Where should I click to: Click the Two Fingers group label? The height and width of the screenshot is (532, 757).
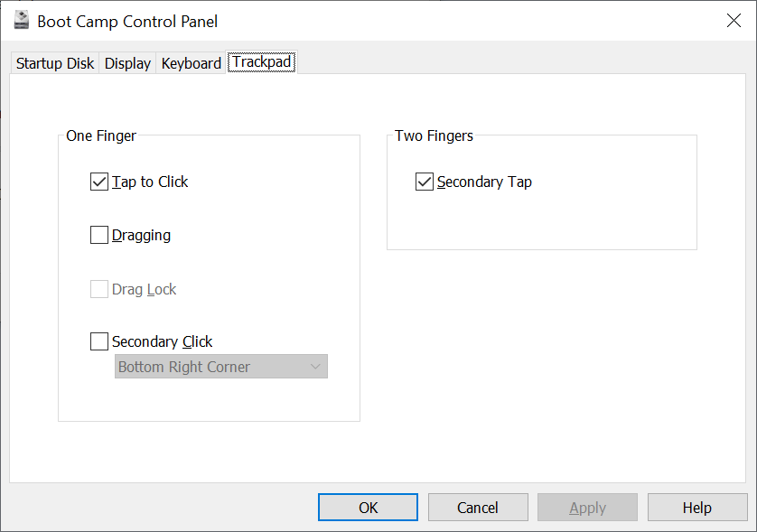tap(434, 135)
